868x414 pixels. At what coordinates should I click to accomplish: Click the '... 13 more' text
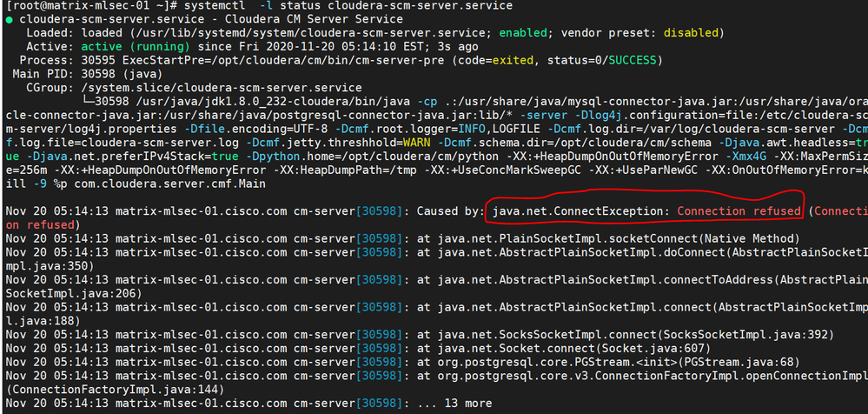point(454,404)
